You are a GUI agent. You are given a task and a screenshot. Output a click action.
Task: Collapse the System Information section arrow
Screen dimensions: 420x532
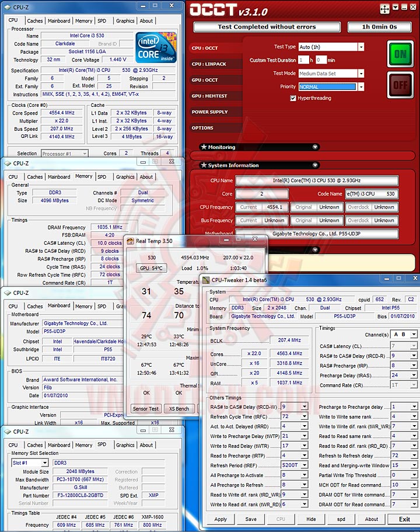[315, 165]
